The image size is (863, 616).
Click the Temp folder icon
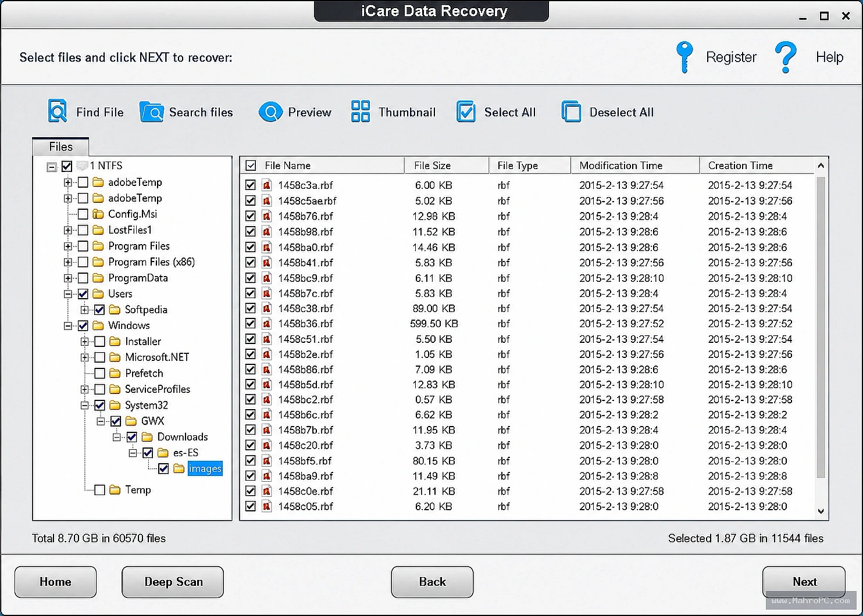point(115,490)
